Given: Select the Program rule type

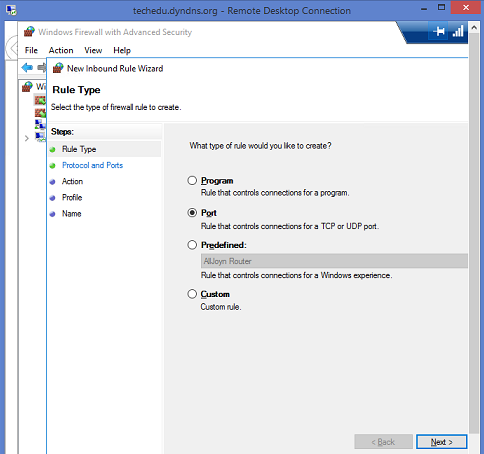Looking at the screenshot, I should [x=192, y=181].
